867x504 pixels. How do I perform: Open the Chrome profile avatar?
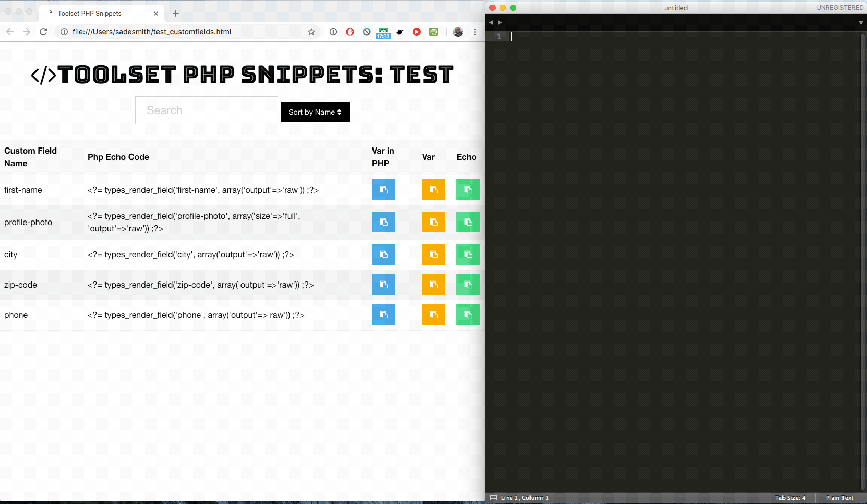(x=458, y=32)
